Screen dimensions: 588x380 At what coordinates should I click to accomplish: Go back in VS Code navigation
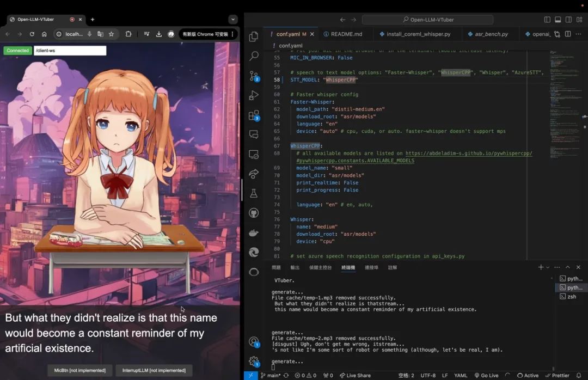tap(343, 20)
